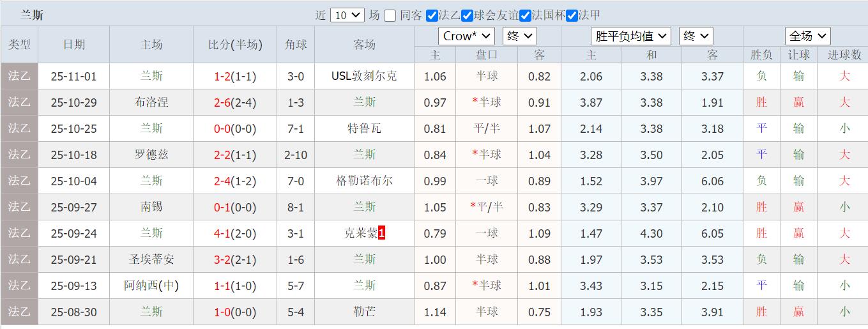Image resolution: width=868 pixels, height=329 pixels.
Task: Open the 终 dropdown next to Crow*
Action: [x=519, y=36]
